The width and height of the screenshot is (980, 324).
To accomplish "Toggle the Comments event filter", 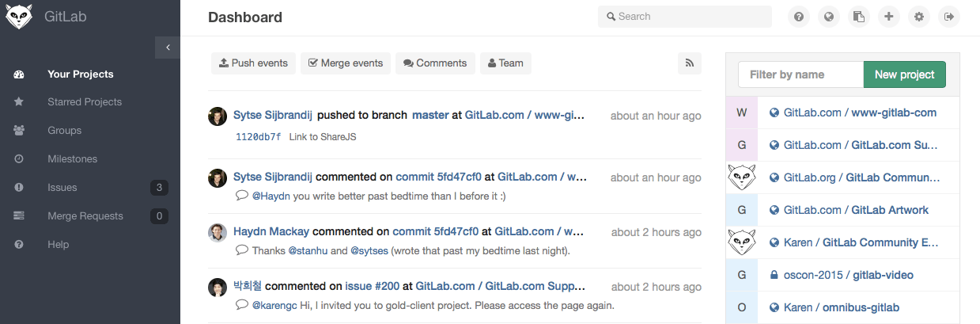I will pos(435,63).
